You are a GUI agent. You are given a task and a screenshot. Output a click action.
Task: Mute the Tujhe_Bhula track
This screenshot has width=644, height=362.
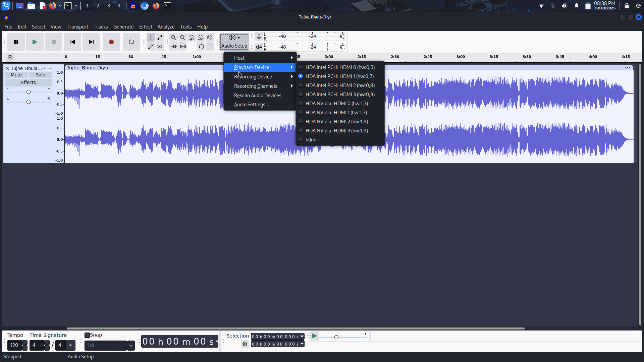tap(16, 75)
